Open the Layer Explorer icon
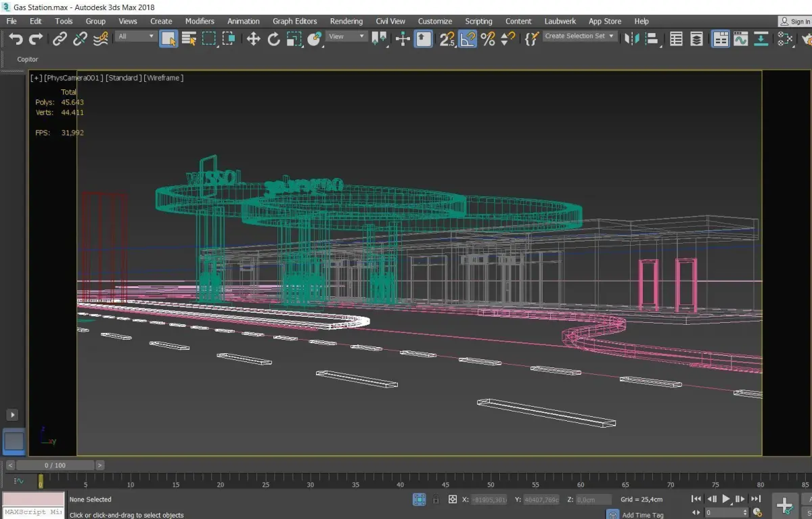The height and width of the screenshot is (519, 812). pos(696,39)
